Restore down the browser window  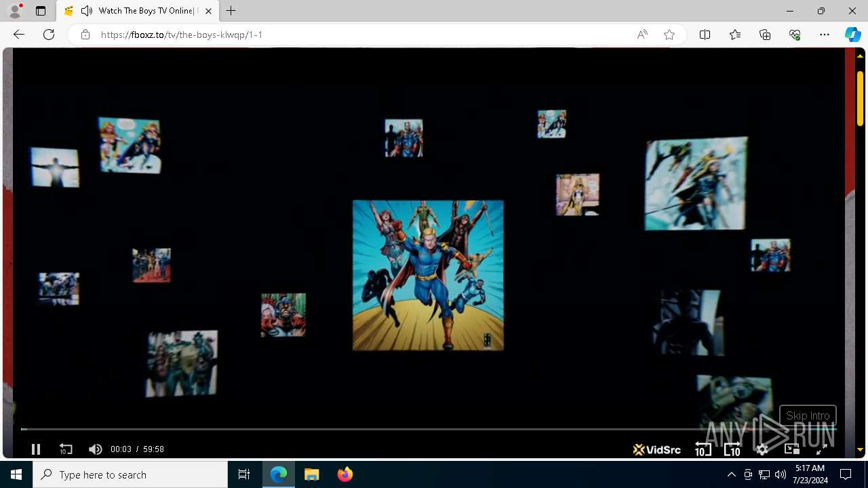821,11
